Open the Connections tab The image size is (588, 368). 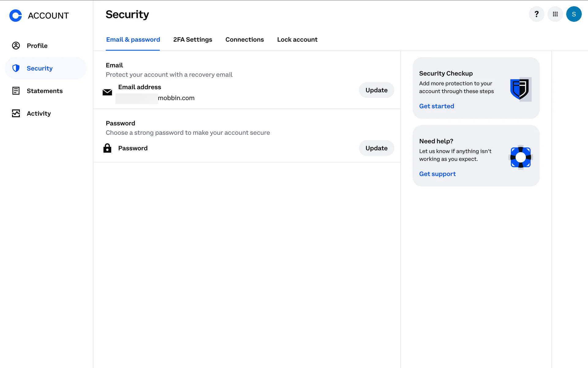point(244,40)
